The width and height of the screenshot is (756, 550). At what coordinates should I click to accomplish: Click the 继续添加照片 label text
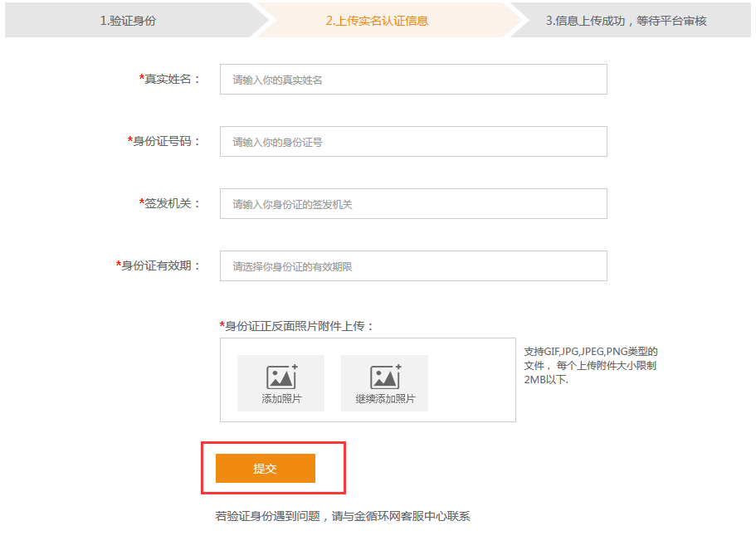coord(385,399)
